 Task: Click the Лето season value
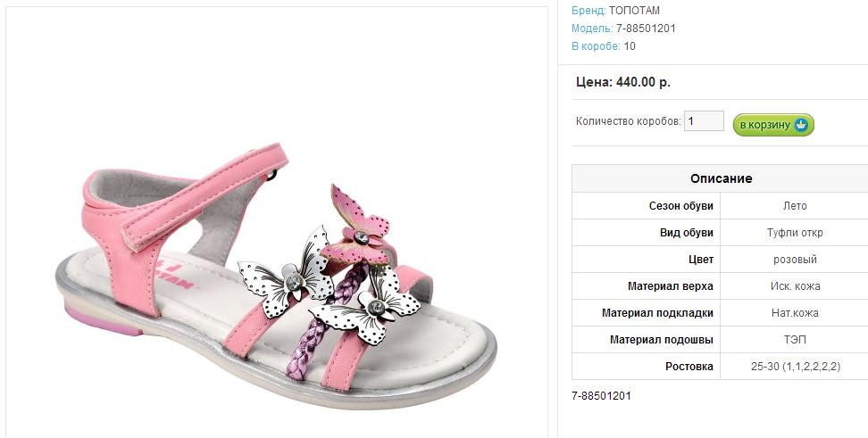pos(794,206)
